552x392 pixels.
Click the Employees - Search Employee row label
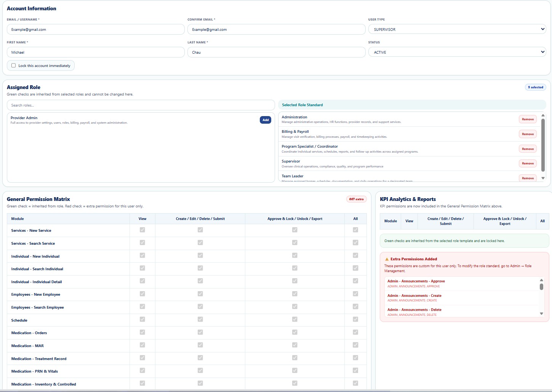[x=38, y=308]
